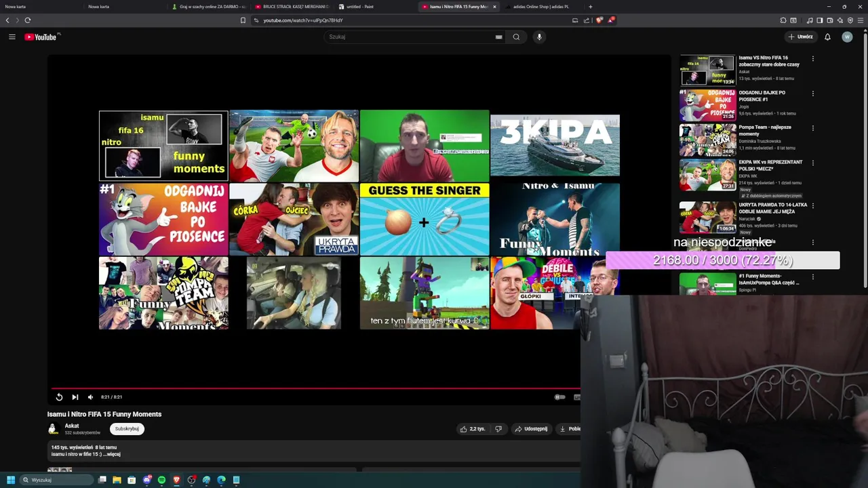Screen dimensions: 868x488
Task: Open endscreen Odgadnij bajkę po piosence video
Action: coord(163,219)
